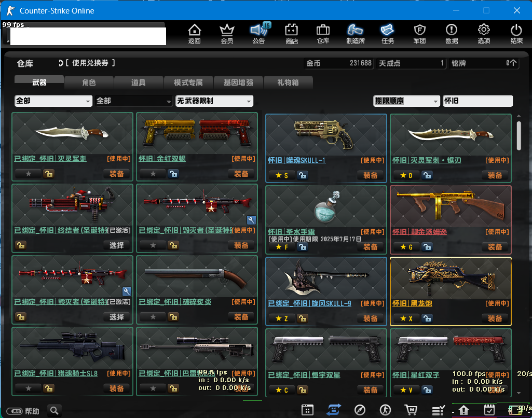532x418 pixels.
Task: Toggle star F on 圣水手雷
Action: pyautogui.click(x=282, y=247)
